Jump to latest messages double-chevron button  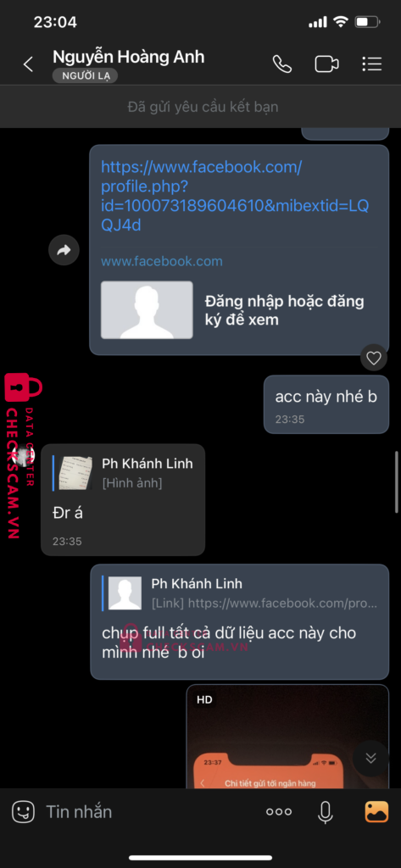(x=371, y=758)
